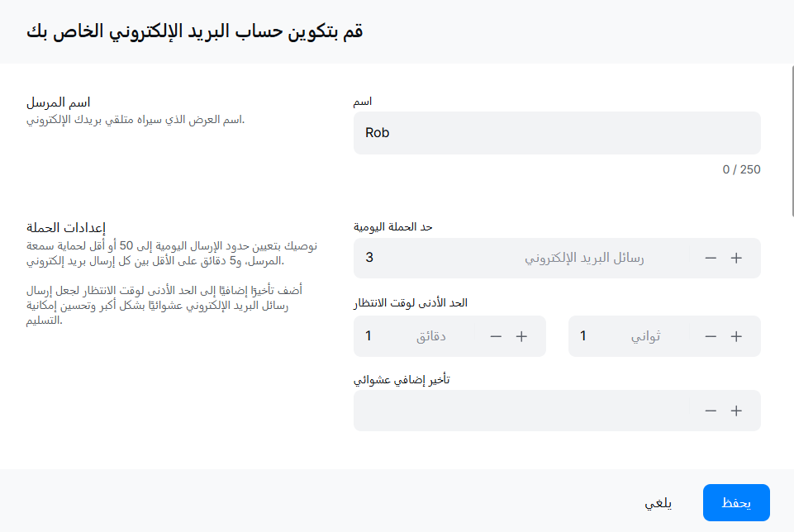Focus the sender name field containing Rob
Image resolution: width=794 pixels, height=532 pixels.
[557, 133]
